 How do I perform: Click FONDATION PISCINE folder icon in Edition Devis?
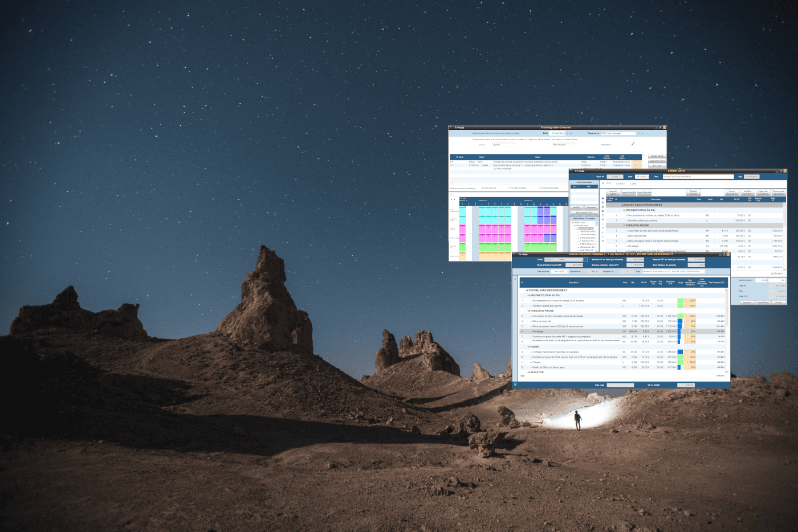click(x=624, y=226)
